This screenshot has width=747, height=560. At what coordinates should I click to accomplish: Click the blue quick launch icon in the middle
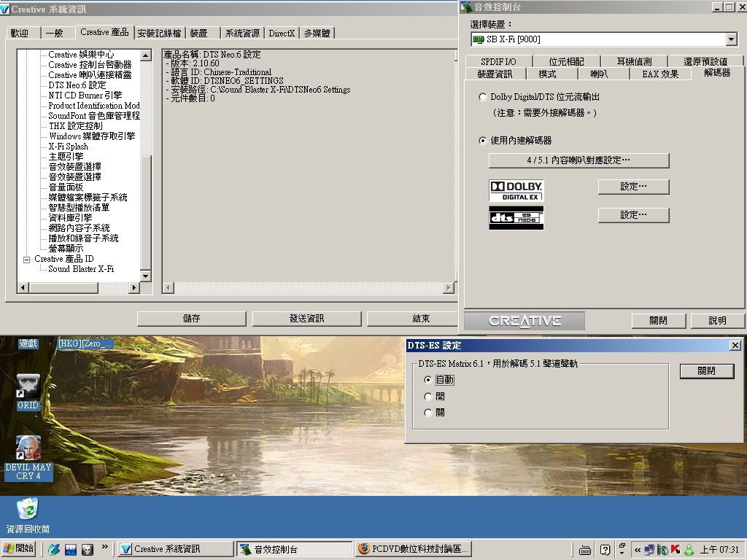click(x=71, y=549)
